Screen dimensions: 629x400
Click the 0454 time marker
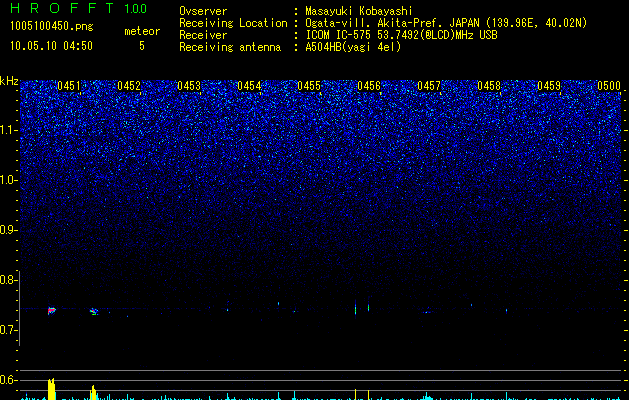pos(249,86)
